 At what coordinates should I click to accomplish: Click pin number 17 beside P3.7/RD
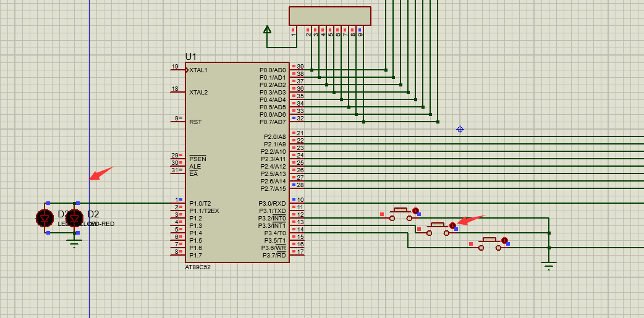click(x=300, y=251)
